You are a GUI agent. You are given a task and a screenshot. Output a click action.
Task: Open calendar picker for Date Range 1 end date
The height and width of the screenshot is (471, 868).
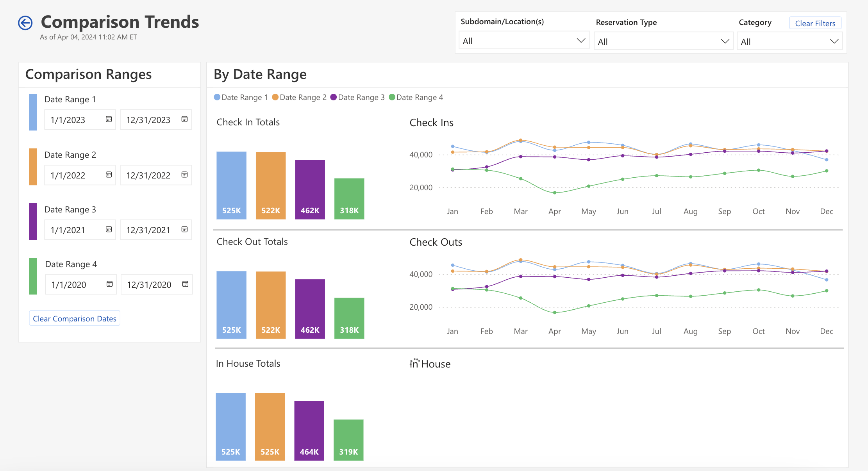tap(184, 120)
